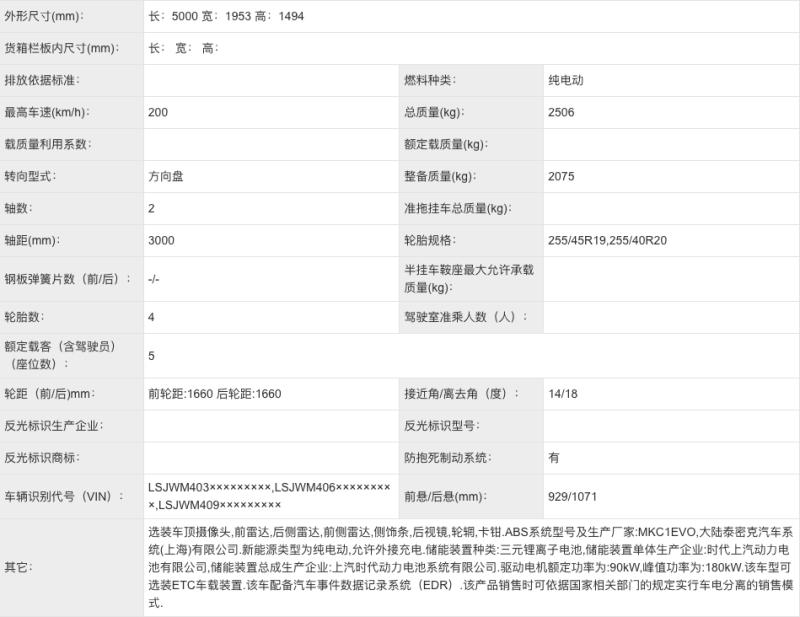Click the 前悬/后悬(mm) label
This screenshot has width=800, height=617.
coord(445,497)
